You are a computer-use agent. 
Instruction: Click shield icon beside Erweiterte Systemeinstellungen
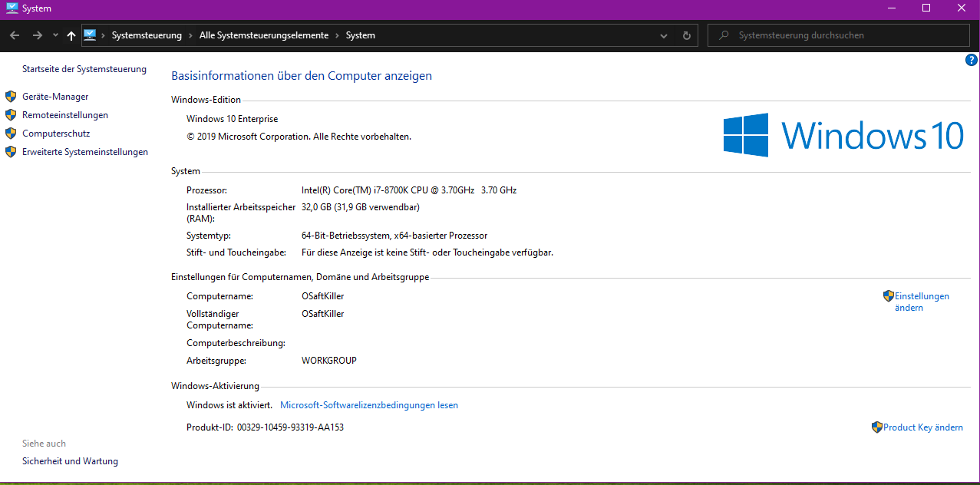(x=11, y=152)
